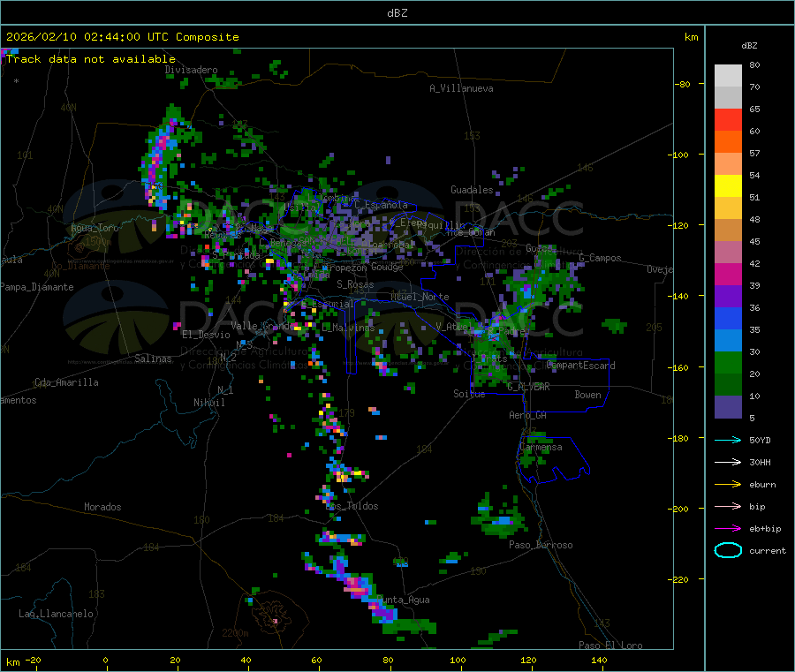Click the 'El_Desvio' map label
Viewport: 795px width, 672px height.
tap(206, 335)
